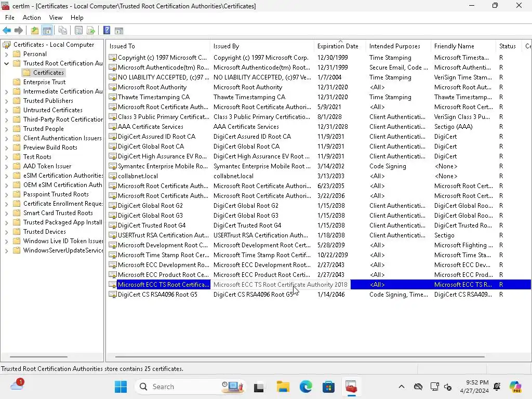The height and width of the screenshot is (399, 532).
Task: Expand the Smart Card Trusted Roots node
Action: click(x=6, y=213)
